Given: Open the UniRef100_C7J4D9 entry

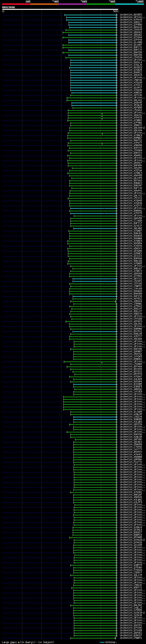Looking at the screenshot, I should tap(131, 221).
